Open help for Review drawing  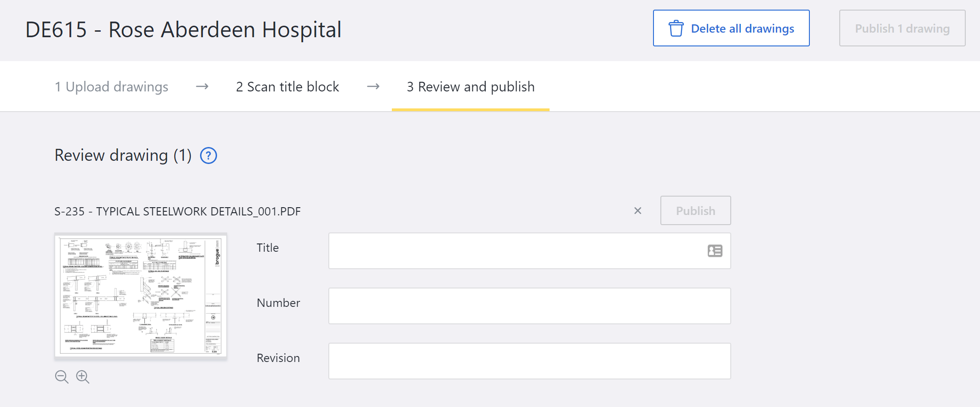[x=208, y=156]
